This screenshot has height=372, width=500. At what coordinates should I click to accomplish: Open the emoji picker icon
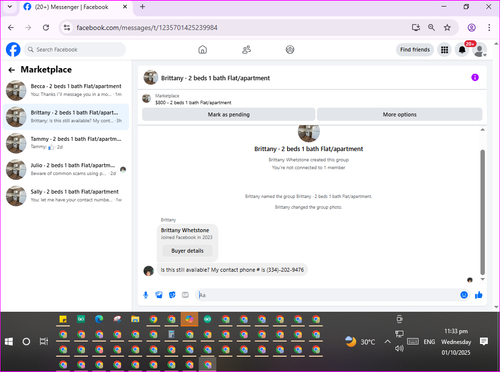pos(464,295)
